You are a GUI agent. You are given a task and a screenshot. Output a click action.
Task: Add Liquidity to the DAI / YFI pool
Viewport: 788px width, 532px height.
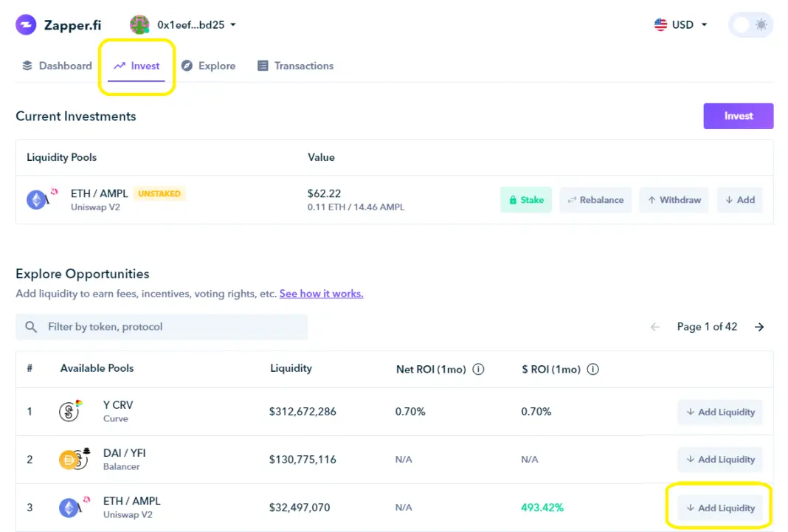click(x=720, y=459)
